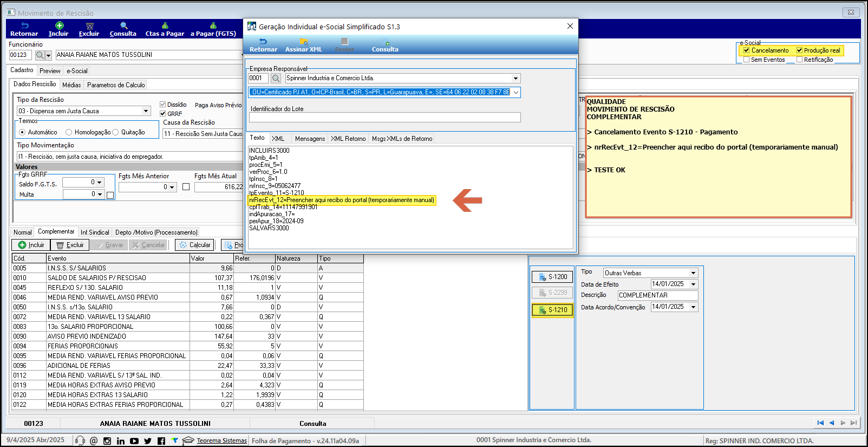Screen dimensions: 868x447
Task: Select the FERIAS PROPORCIONAIS table row
Action: [x=187, y=346]
